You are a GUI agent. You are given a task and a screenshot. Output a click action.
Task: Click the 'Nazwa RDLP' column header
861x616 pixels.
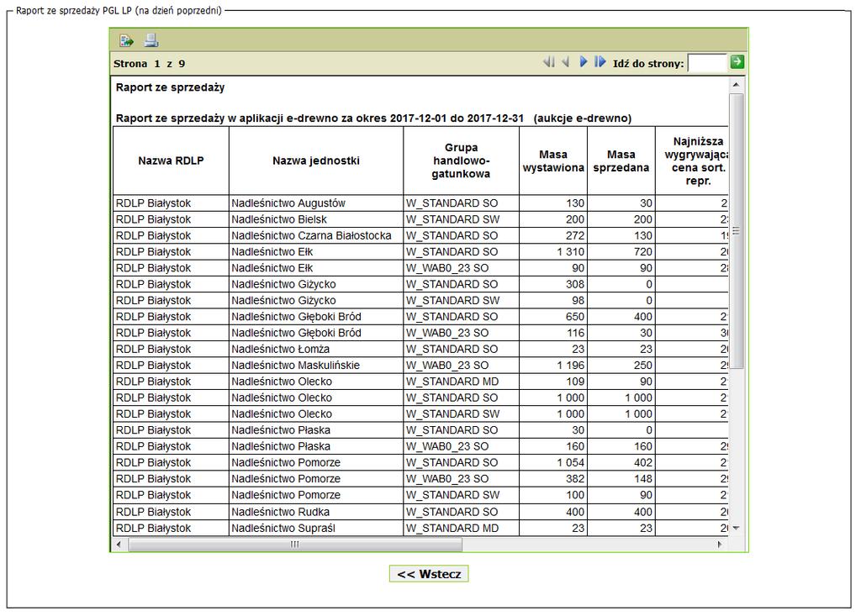pyautogui.click(x=171, y=161)
